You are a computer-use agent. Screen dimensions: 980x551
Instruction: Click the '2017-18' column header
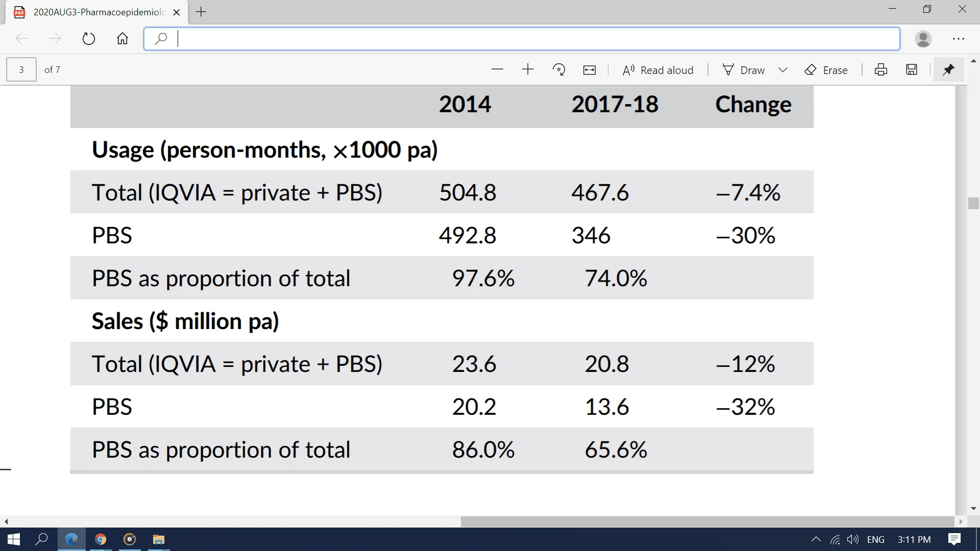(x=615, y=105)
